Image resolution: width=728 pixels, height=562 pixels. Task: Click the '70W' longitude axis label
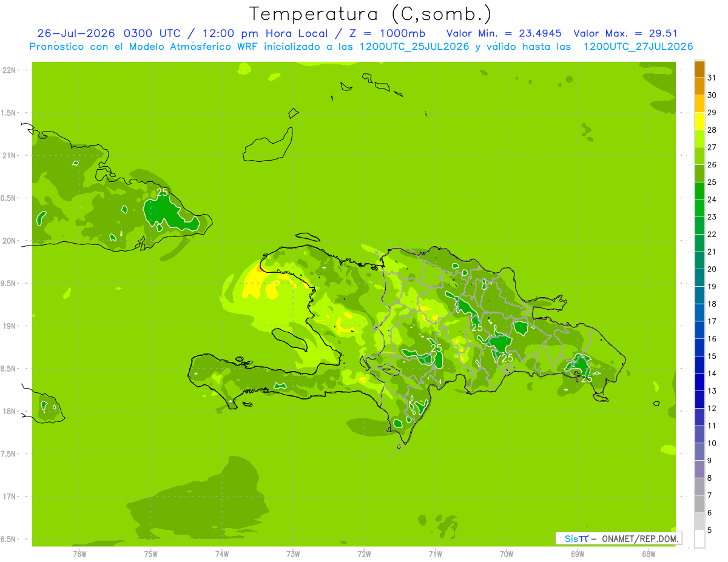click(x=506, y=554)
